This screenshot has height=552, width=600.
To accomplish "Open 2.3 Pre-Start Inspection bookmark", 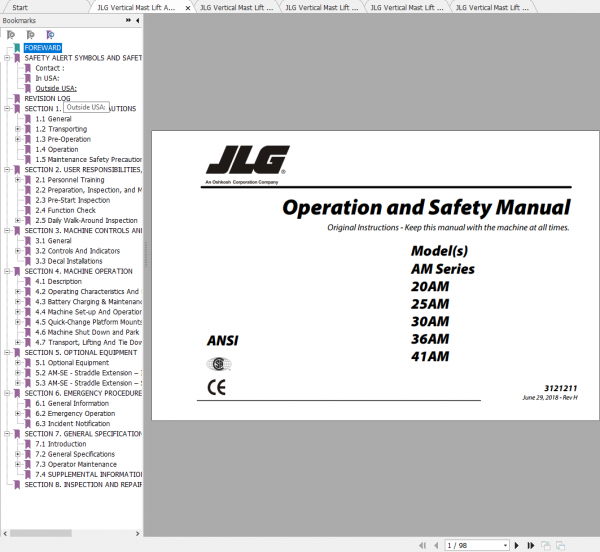I will 73,200.
